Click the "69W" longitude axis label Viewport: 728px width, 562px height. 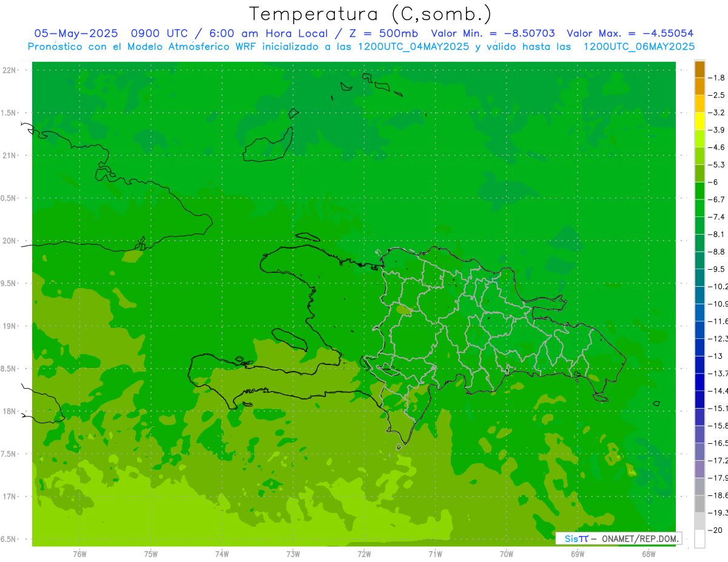tap(578, 554)
